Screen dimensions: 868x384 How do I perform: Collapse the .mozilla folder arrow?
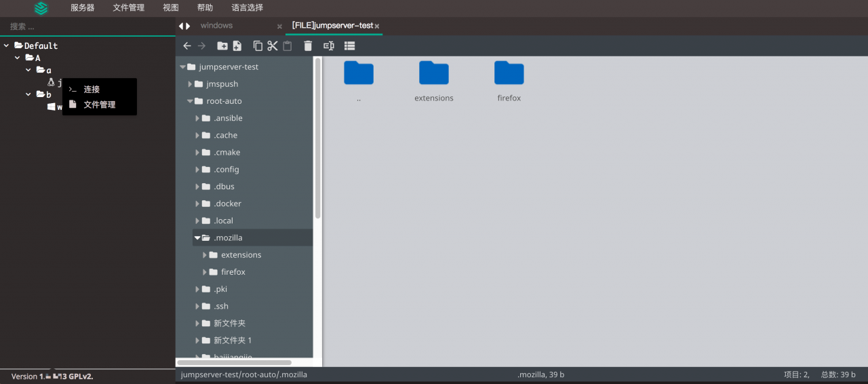click(197, 238)
